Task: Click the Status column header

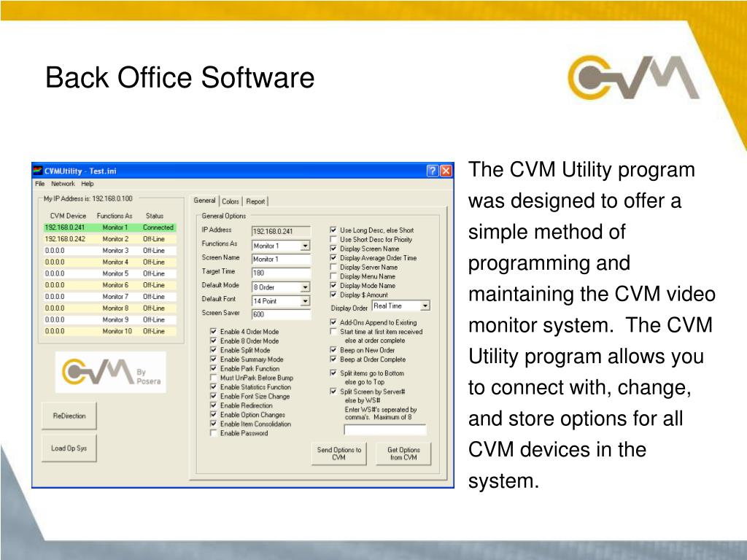Action: click(155, 216)
